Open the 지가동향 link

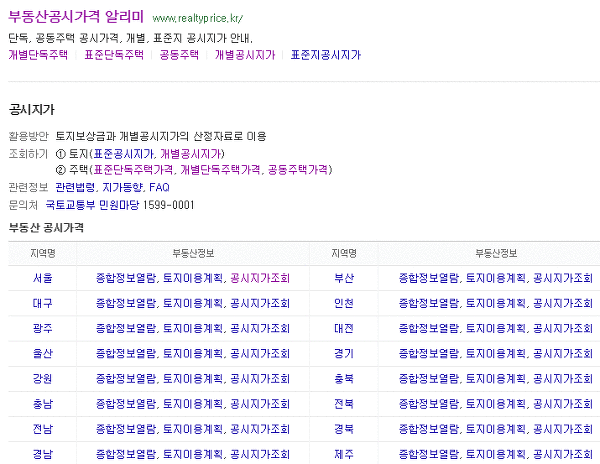click(122, 187)
